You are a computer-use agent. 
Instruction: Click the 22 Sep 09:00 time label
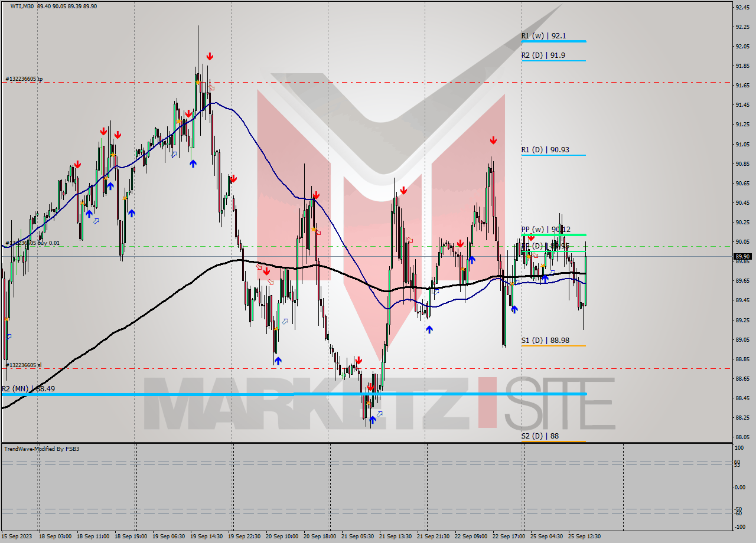[471, 537]
